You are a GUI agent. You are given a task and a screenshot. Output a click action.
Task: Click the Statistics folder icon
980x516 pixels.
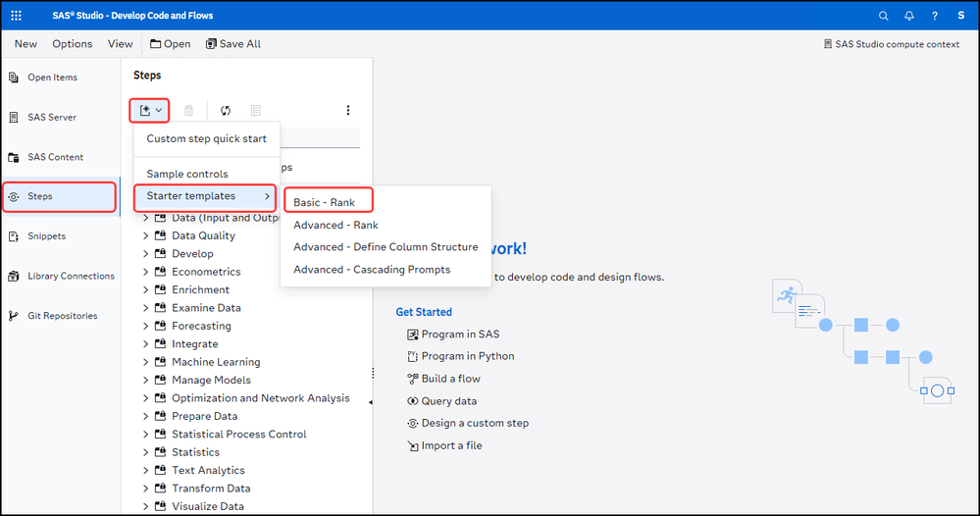(161, 452)
